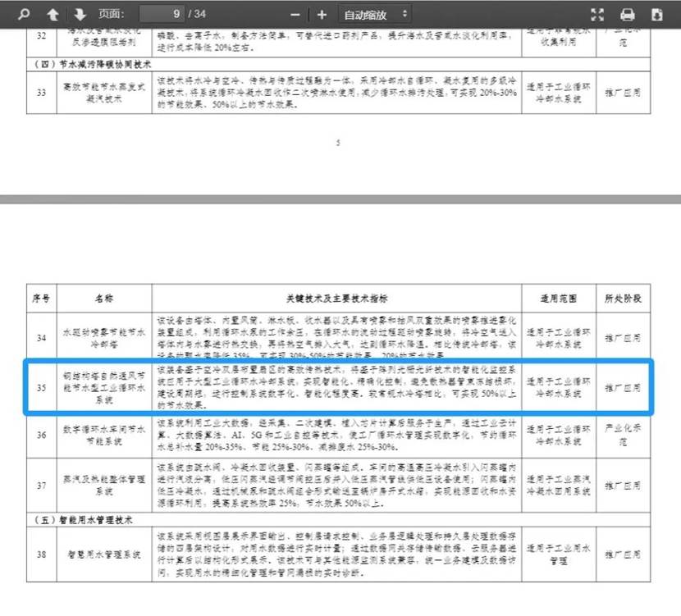Click the '蒸汽及热能整体管理系统' name cell
Screen dimensions: 681x616
[x=104, y=486]
